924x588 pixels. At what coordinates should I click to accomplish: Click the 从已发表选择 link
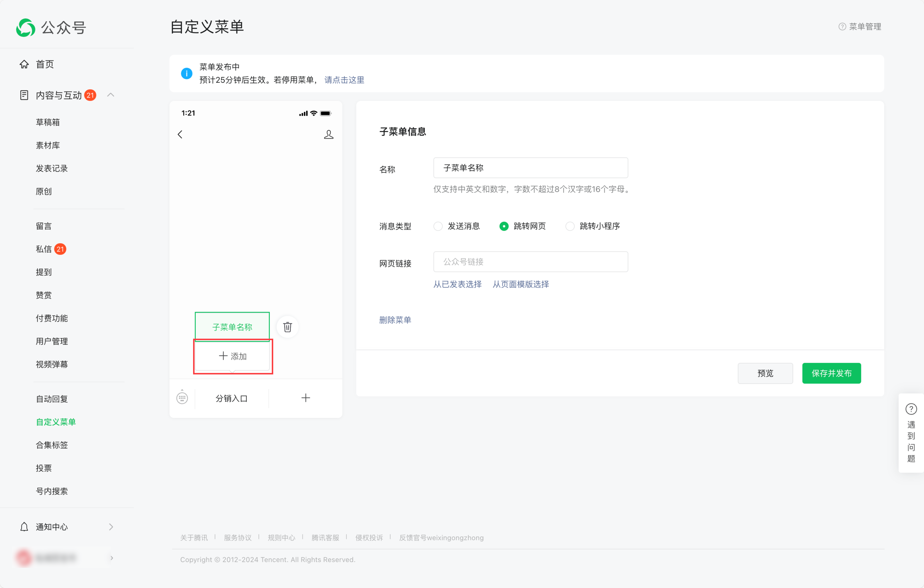(457, 284)
